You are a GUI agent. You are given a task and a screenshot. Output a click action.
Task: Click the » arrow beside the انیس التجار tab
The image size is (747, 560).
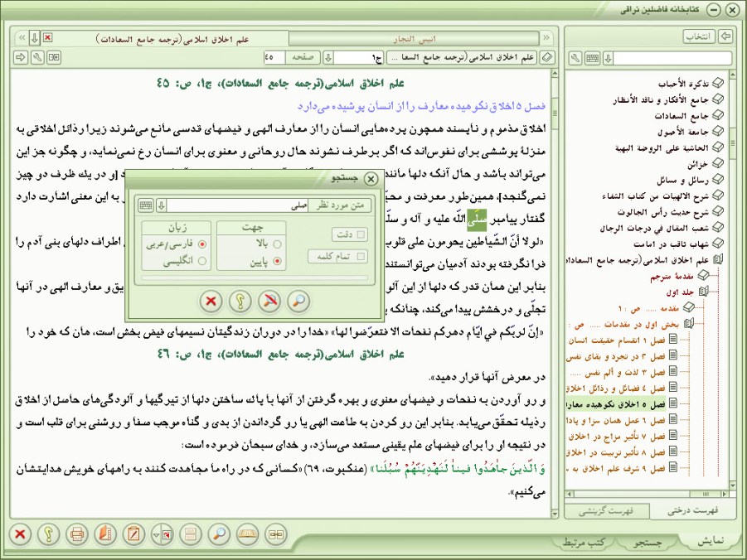[546, 37]
